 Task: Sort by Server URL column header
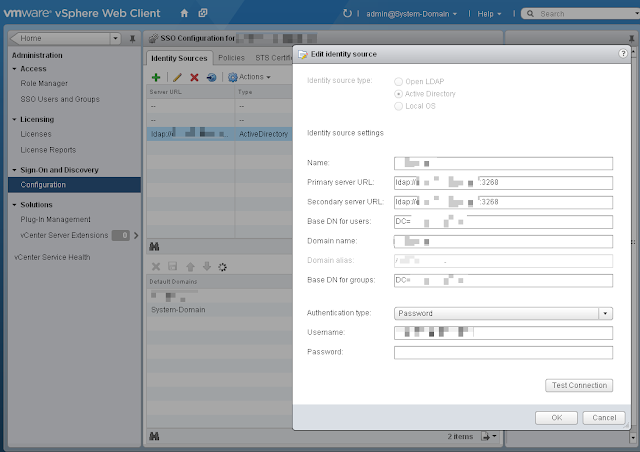tap(191, 92)
